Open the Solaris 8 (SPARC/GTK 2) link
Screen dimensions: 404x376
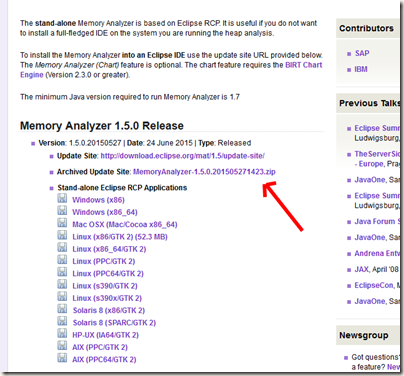(114, 323)
